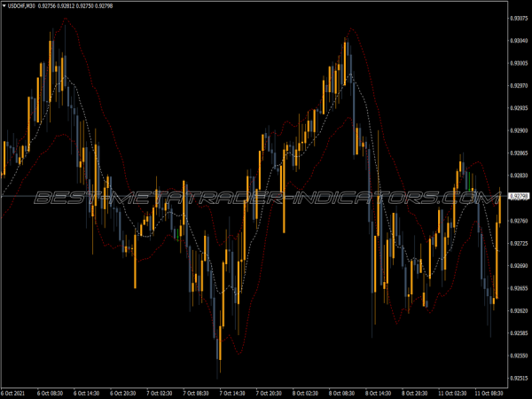Click the 0.92970 level on the price scale

point(518,86)
